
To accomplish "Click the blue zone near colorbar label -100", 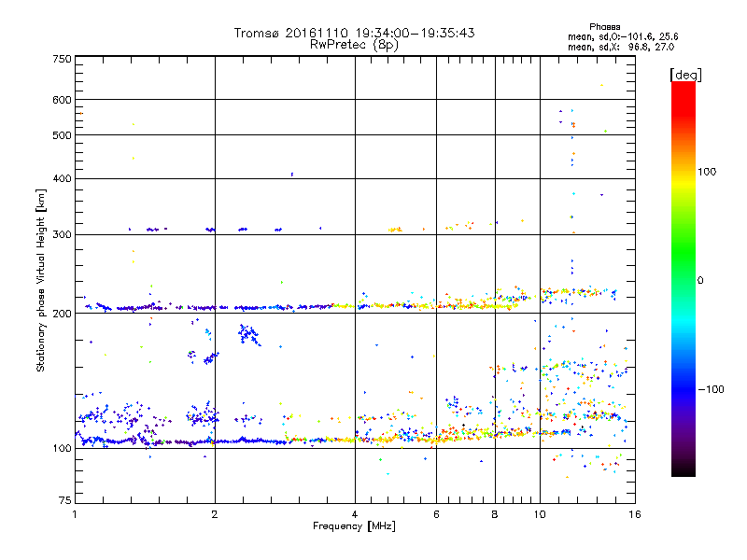I will (684, 389).
